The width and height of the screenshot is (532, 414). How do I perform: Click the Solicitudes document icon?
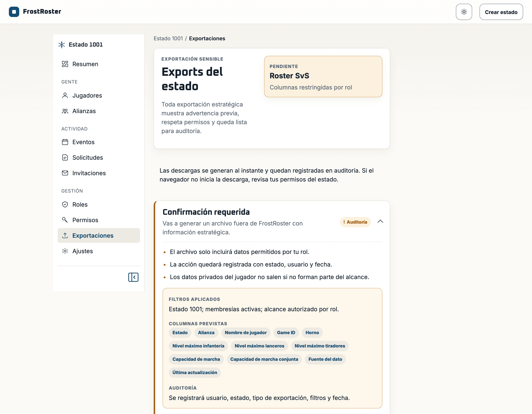(65, 158)
